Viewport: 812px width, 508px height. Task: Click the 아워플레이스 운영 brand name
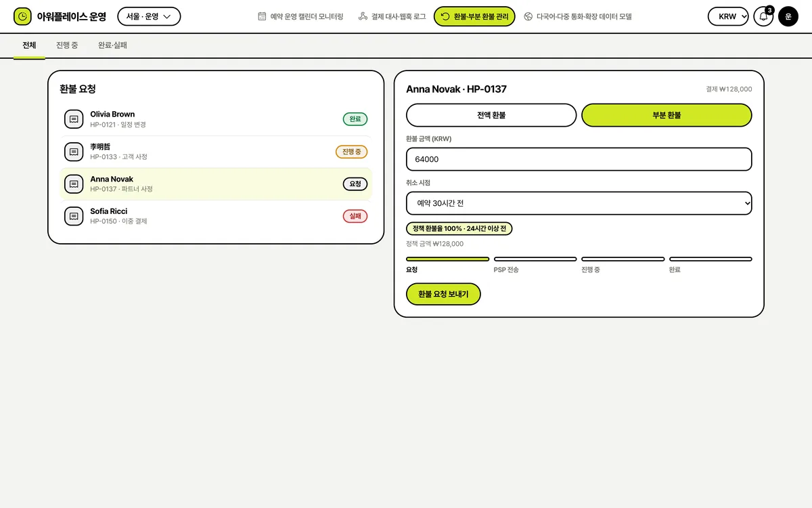[x=71, y=16]
